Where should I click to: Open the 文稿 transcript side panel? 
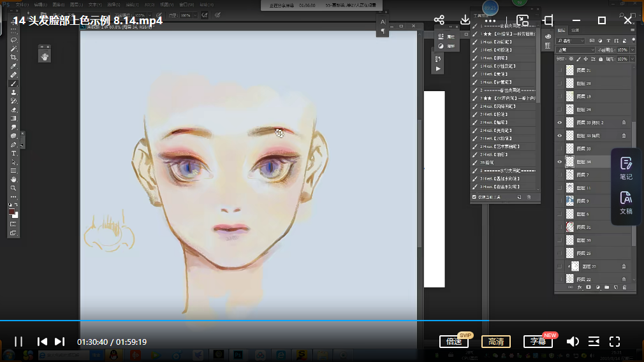[x=626, y=203]
